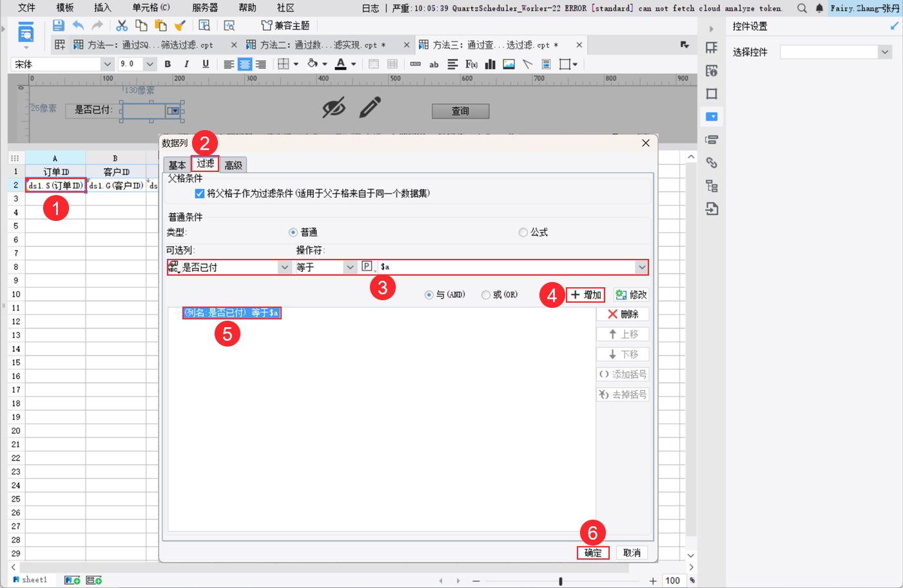Viewport: 903px width, 588px height.
Task: Open the 服务器 menu
Action: 205,8
